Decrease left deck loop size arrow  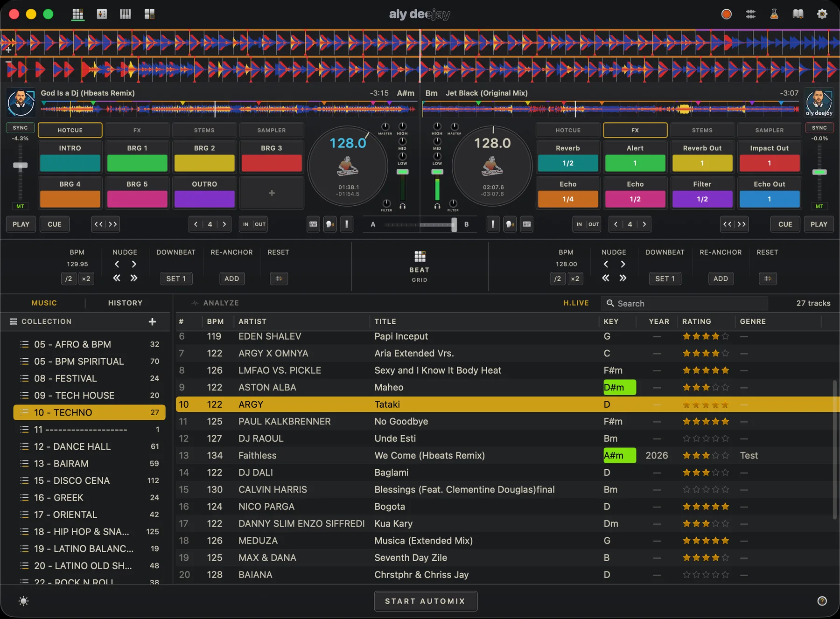196,224
